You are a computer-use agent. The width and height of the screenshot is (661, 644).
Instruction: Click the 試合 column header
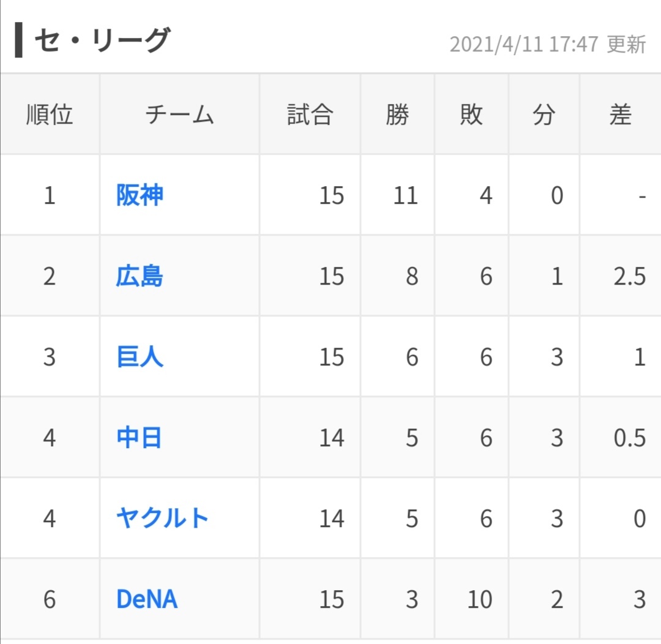(x=310, y=114)
